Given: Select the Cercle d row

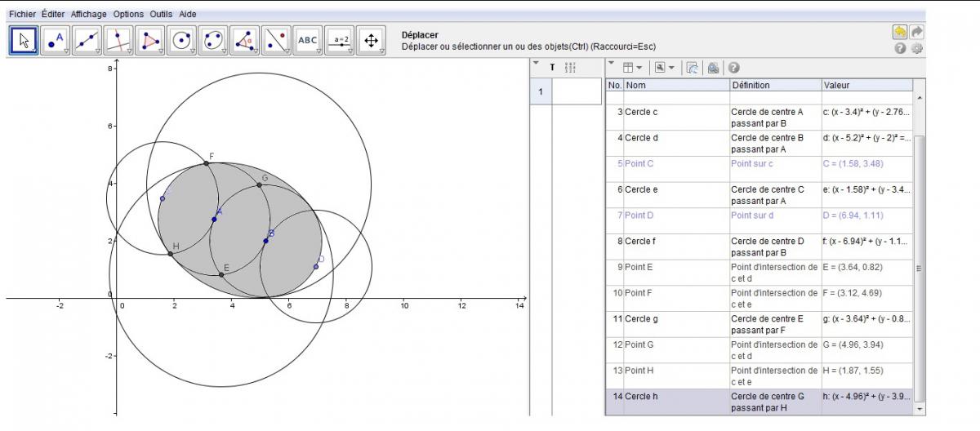Looking at the screenshot, I should (759, 144).
